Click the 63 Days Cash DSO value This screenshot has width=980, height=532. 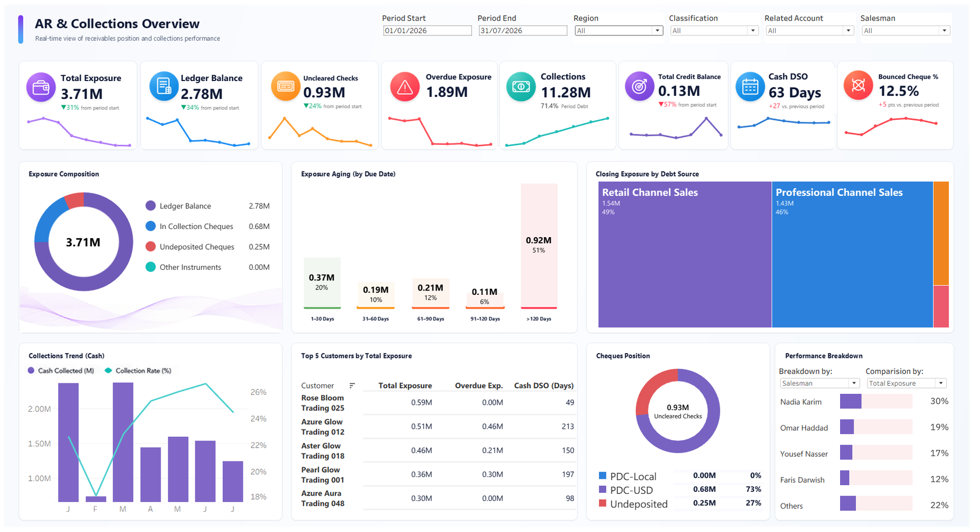795,92
